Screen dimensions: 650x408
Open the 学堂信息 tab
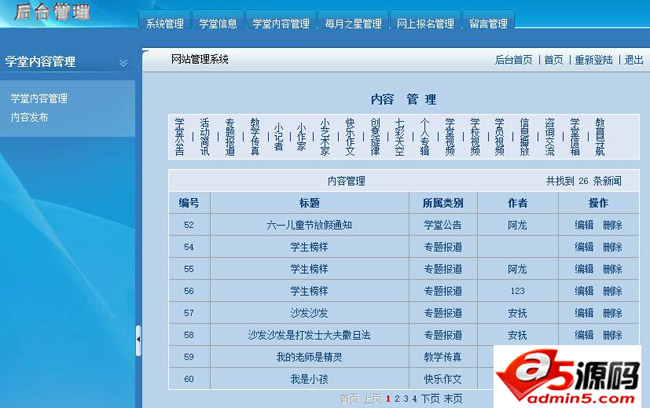point(218,24)
